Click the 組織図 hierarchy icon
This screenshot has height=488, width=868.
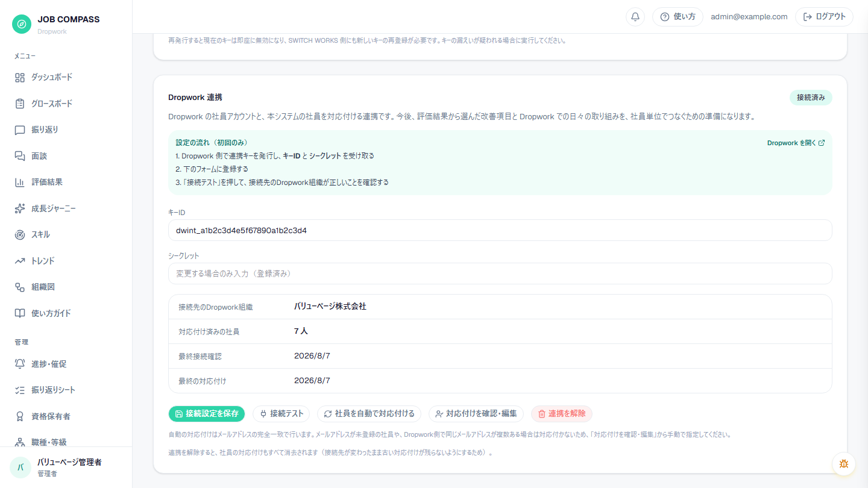coord(20,287)
